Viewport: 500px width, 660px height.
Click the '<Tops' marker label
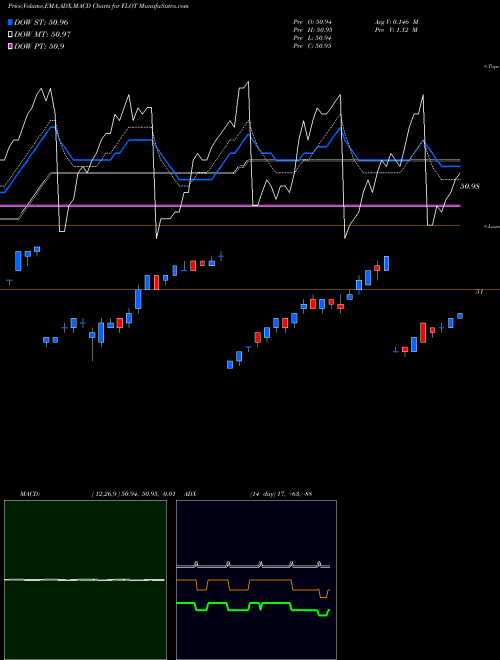tap(491, 67)
